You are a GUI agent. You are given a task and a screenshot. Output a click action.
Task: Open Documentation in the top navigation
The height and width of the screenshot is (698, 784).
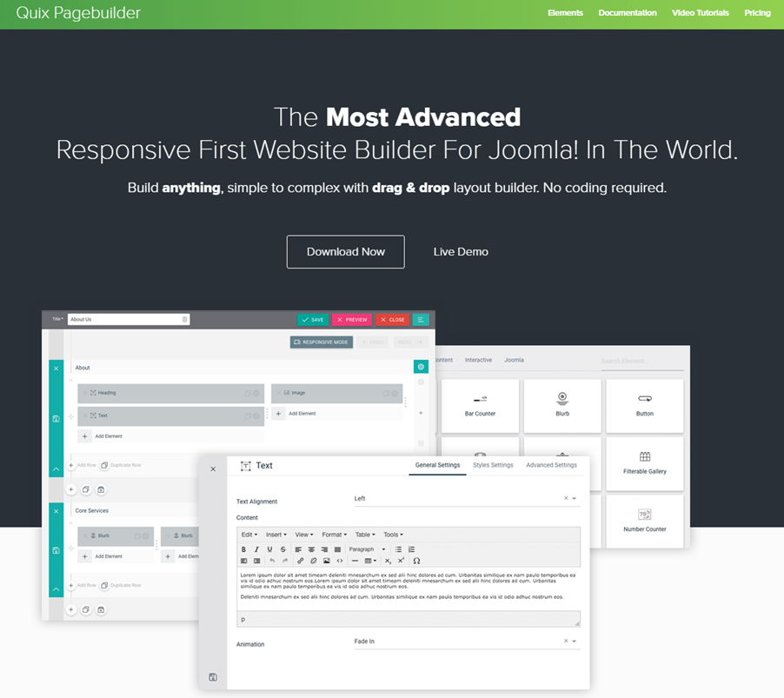click(x=628, y=13)
